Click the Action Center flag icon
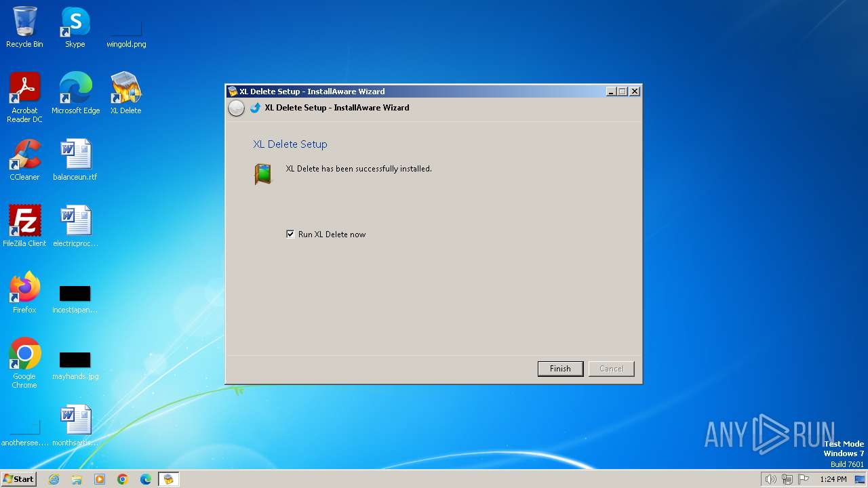The image size is (868, 488). (x=804, y=479)
